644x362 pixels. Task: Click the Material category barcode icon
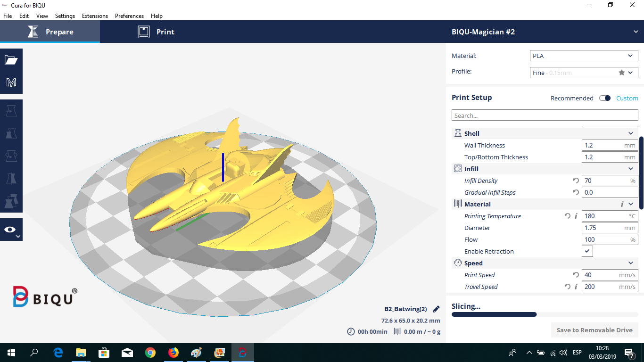tap(458, 204)
